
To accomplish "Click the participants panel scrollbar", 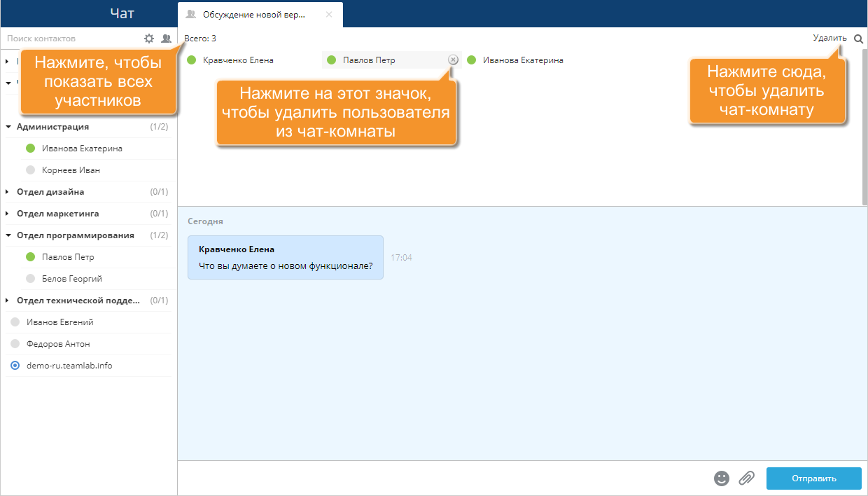I will tap(864, 126).
